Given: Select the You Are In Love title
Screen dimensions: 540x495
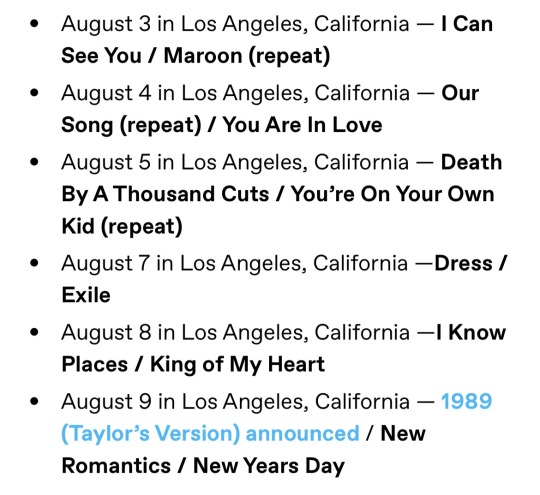Looking at the screenshot, I should coord(302,125).
